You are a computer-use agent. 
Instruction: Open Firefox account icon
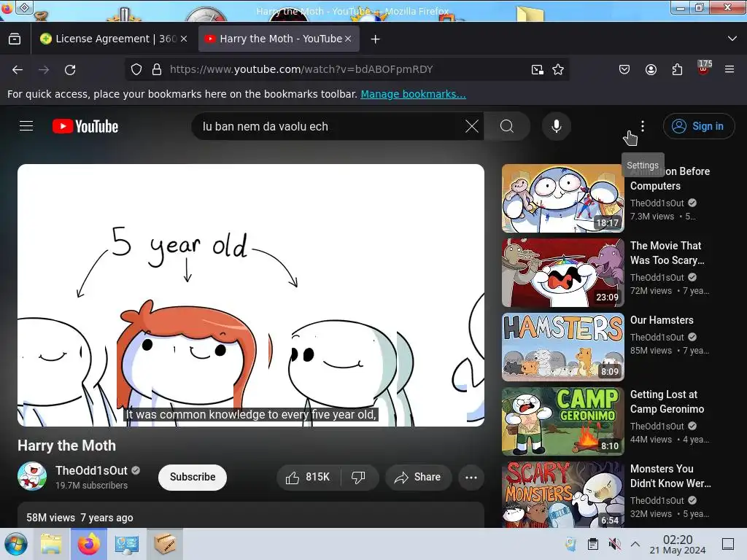(x=651, y=69)
